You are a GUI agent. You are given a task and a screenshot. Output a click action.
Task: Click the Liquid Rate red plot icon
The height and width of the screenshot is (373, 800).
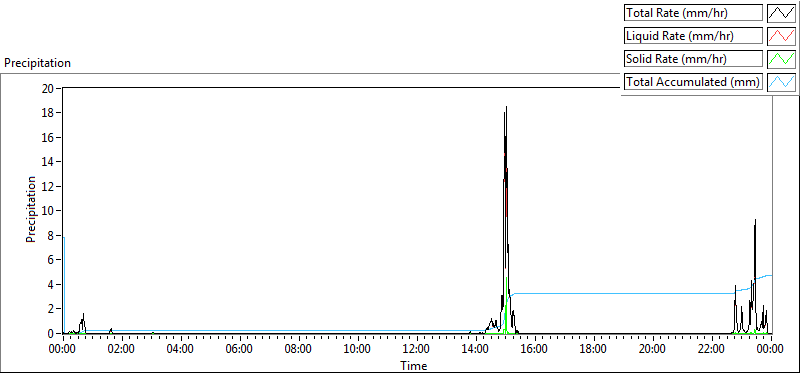coord(781,36)
